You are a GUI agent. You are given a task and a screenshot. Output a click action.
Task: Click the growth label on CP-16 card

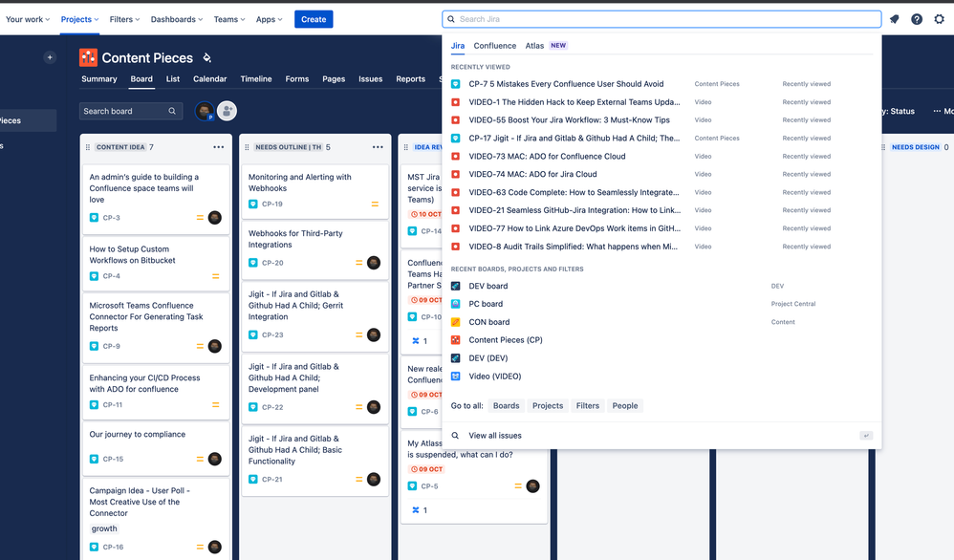104,529
